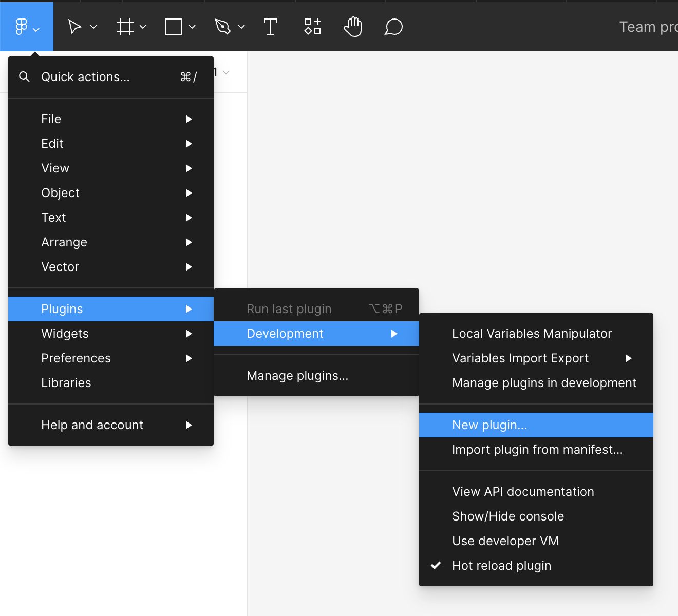Open the Comment tool
The image size is (678, 616).
pos(393,26)
